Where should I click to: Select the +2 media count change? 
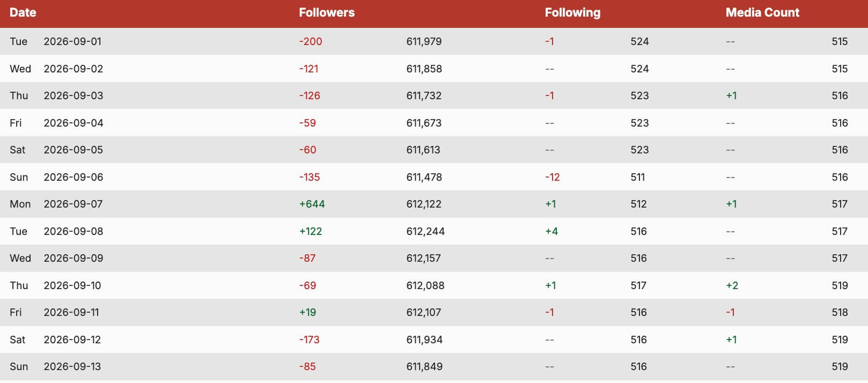(732, 286)
